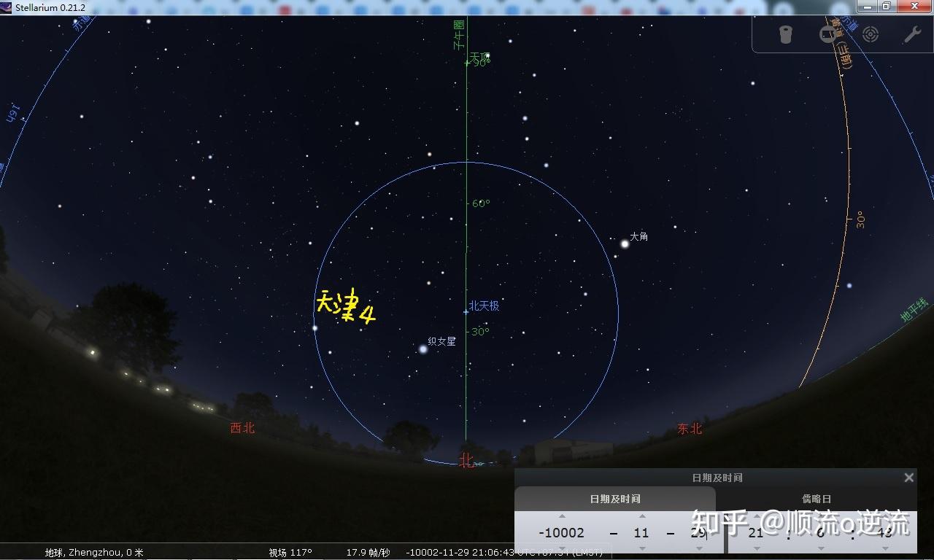This screenshot has height=560, width=934.
Task: Select the star 大角 (Arcturus)
Action: (x=625, y=244)
